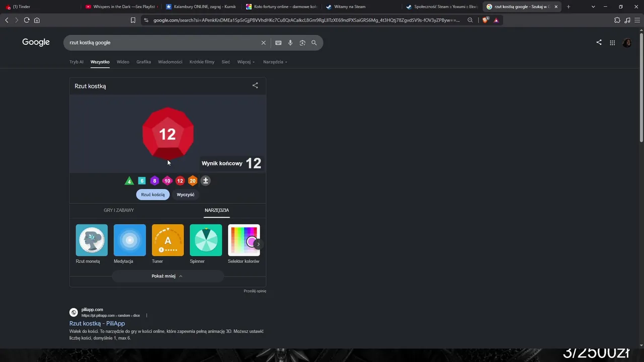Collapse tools with Pokaż mniej
The height and width of the screenshot is (362, 644).
pyautogui.click(x=168, y=276)
